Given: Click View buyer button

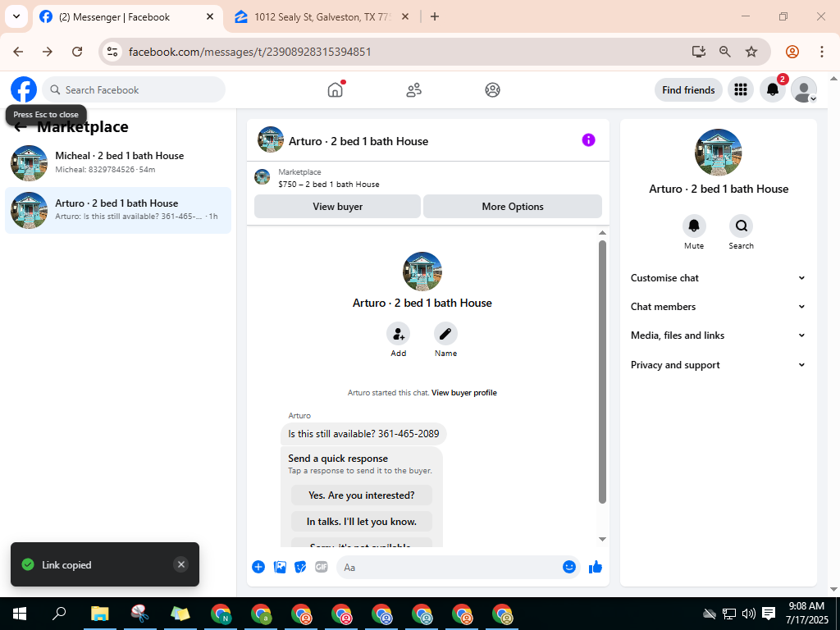Looking at the screenshot, I should pyautogui.click(x=337, y=206).
